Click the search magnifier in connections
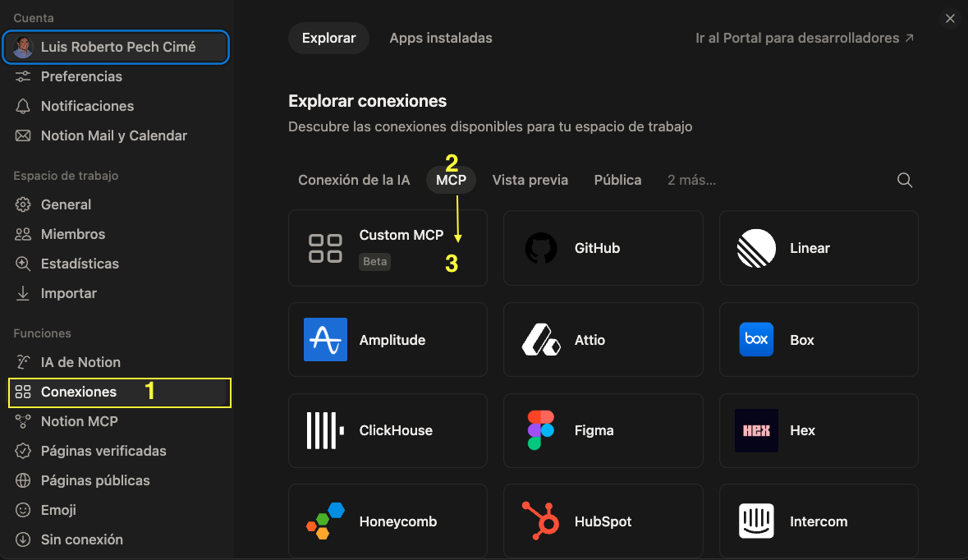 tap(905, 181)
